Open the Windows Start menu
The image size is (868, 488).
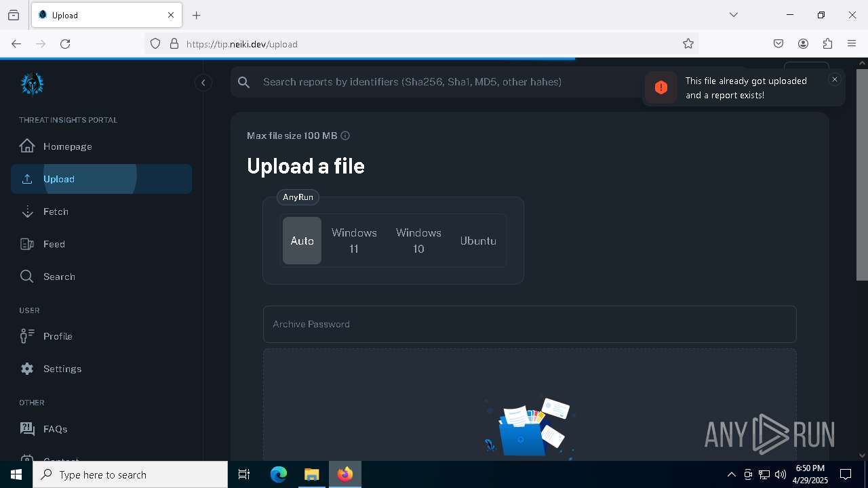[16, 474]
